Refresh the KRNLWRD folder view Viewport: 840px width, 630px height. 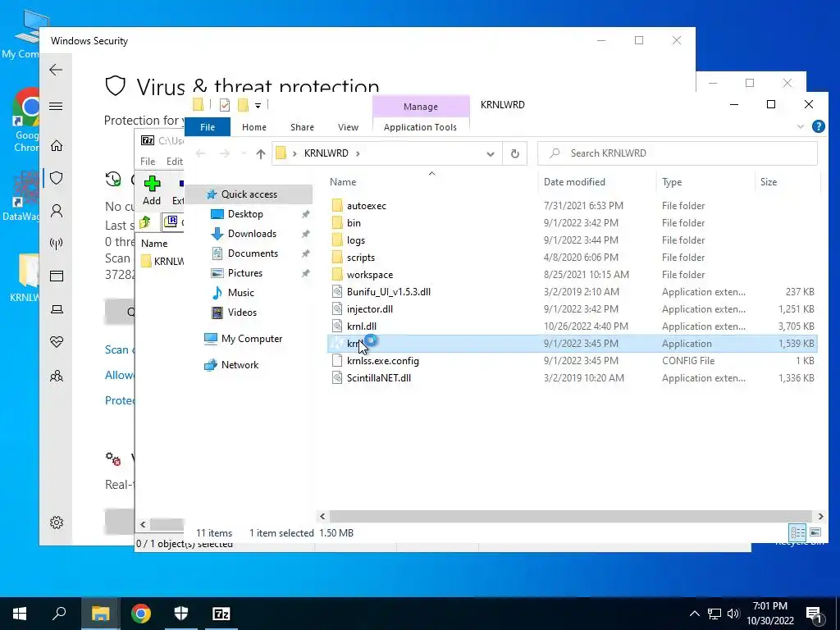515,153
